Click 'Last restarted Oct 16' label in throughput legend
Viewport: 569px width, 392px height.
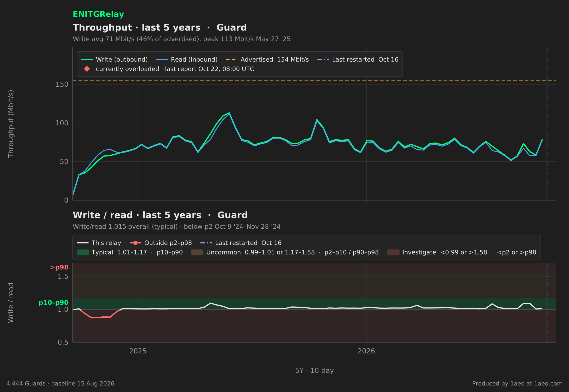coord(365,60)
